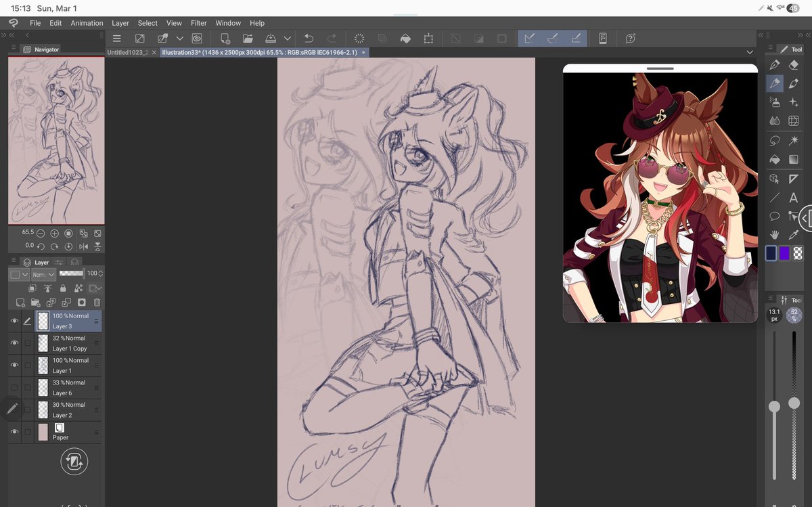Toggle Clip to Layer Below icon
The image size is (812, 507).
32,288
